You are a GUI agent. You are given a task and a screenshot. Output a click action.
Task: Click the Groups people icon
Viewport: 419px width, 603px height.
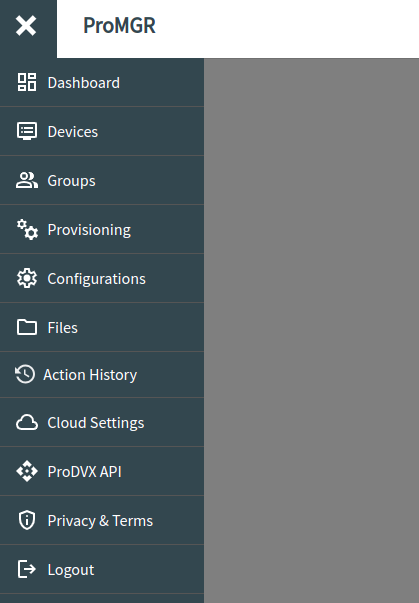click(27, 180)
